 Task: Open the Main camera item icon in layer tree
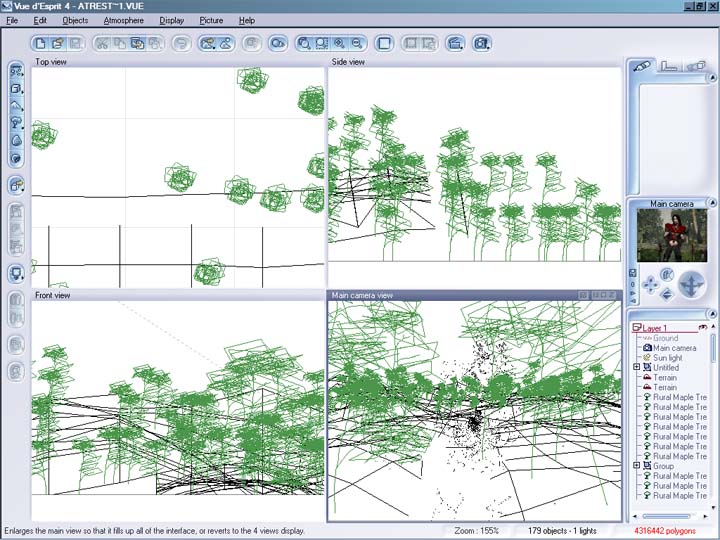click(x=647, y=348)
